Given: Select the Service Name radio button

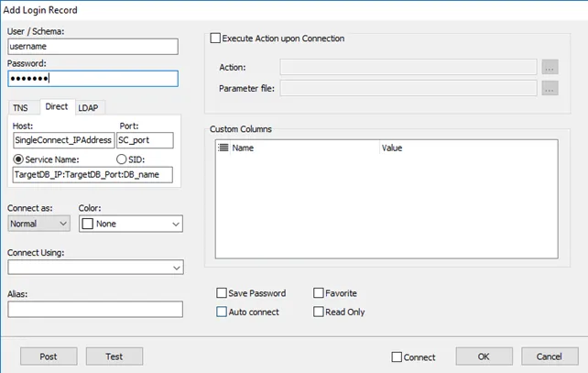Looking at the screenshot, I should point(18,159).
